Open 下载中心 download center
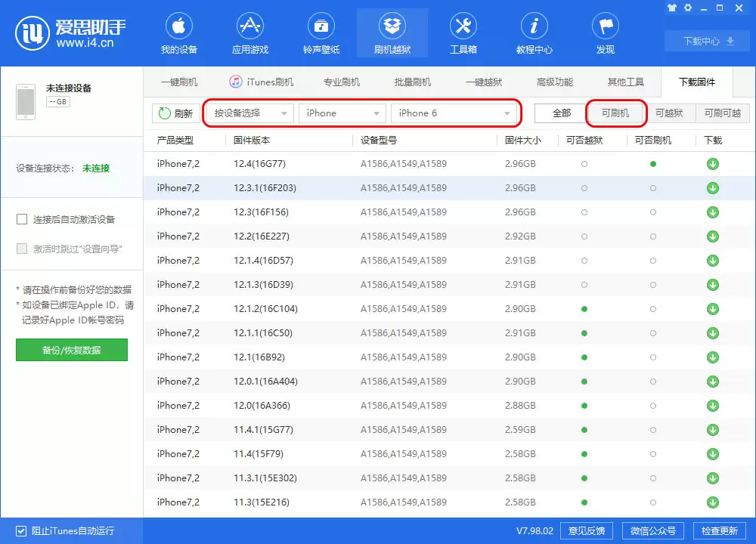756x544 pixels. [708, 42]
